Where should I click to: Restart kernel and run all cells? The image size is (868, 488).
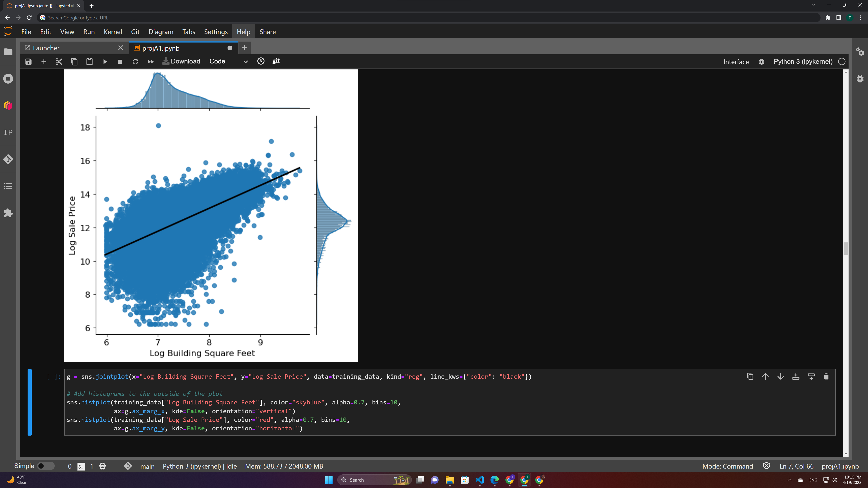coord(151,62)
